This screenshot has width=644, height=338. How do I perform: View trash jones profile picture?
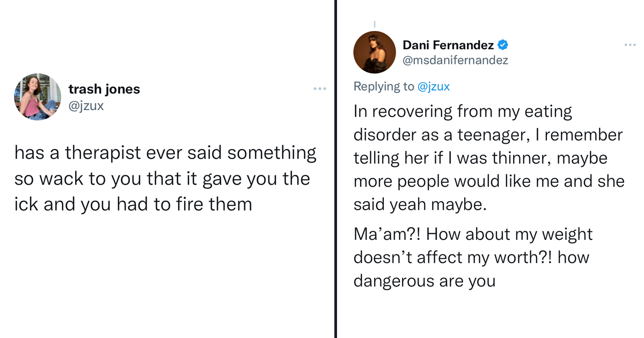click(x=38, y=96)
